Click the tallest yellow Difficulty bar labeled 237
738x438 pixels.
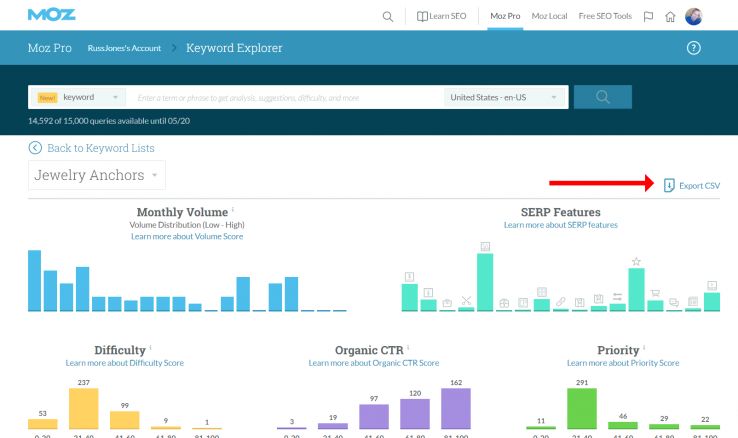85,410
